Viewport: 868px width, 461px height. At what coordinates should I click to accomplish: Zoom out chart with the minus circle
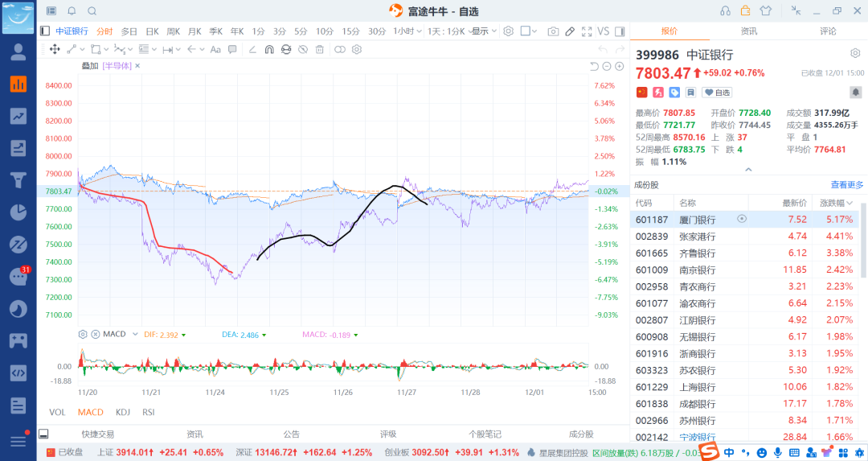(607, 67)
